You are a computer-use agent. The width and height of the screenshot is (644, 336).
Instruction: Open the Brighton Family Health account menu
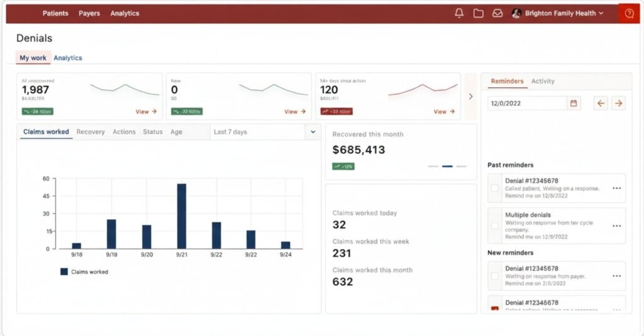[557, 13]
